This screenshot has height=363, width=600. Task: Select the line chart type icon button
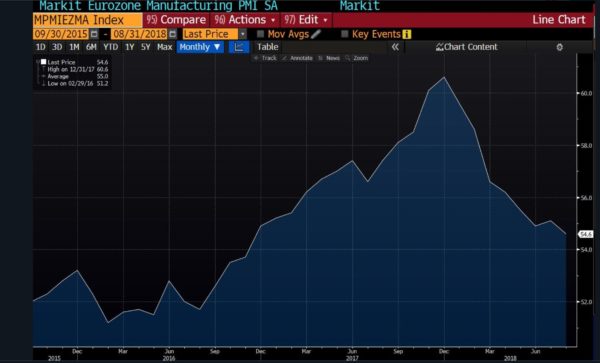pos(239,47)
